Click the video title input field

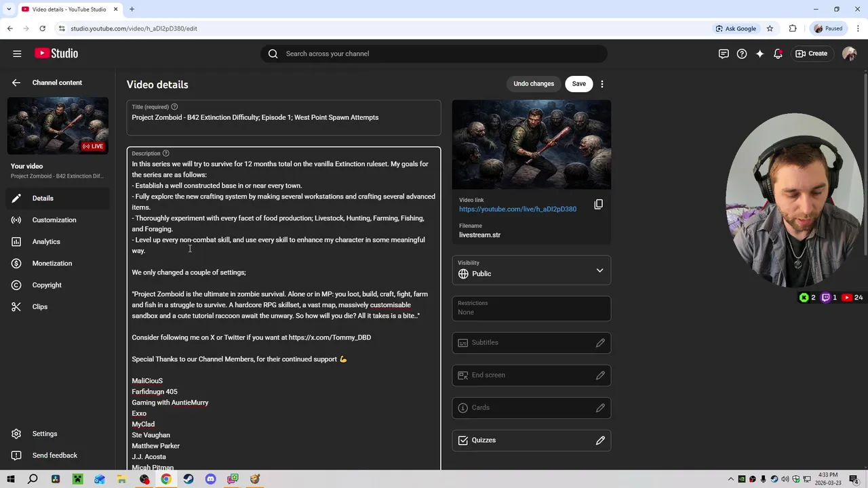[x=283, y=118]
